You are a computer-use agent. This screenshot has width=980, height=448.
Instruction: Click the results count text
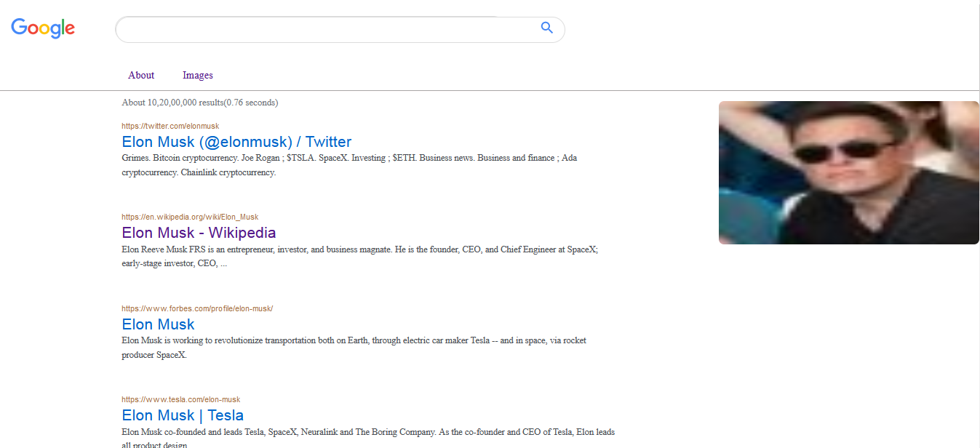[x=200, y=103]
